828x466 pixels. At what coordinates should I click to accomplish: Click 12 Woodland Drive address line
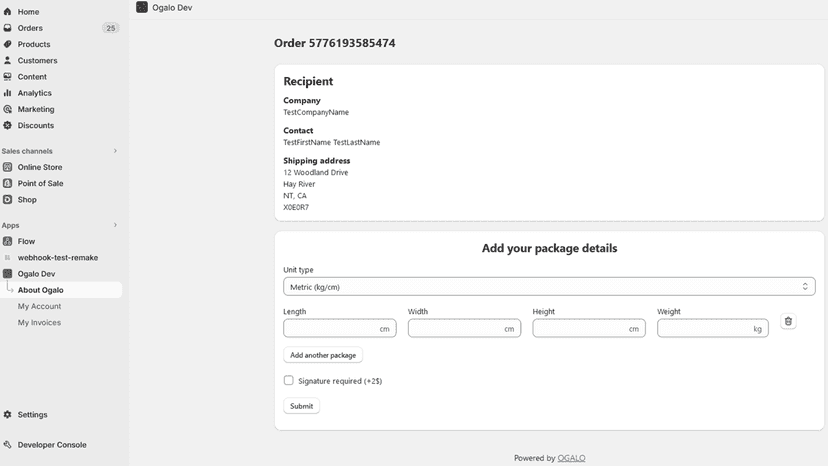316,172
